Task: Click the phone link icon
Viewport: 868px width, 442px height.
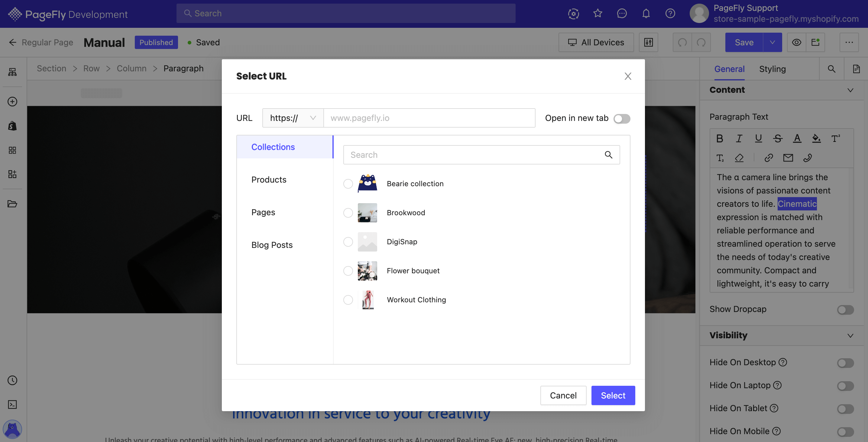Action: 807,158
